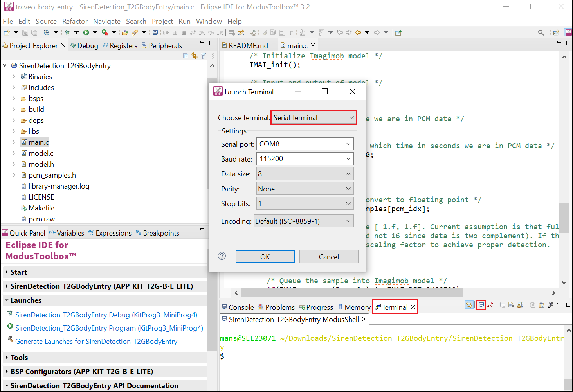
Task: Click the Filter icon in Project Explorer
Action: [x=203, y=56]
